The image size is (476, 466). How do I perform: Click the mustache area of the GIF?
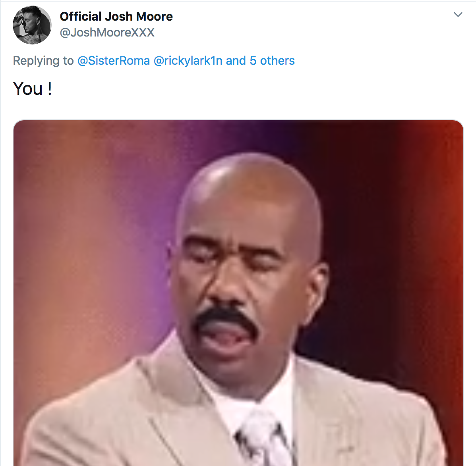point(225,318)
